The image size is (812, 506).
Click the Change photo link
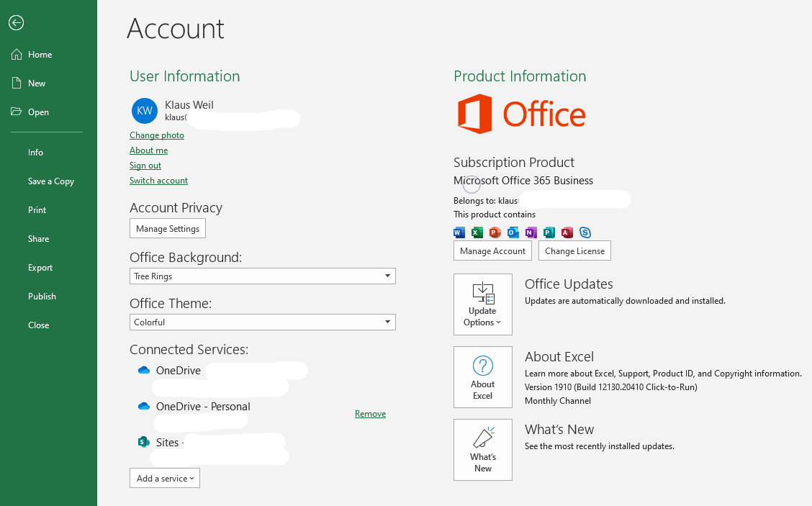[x=157, y=135]
